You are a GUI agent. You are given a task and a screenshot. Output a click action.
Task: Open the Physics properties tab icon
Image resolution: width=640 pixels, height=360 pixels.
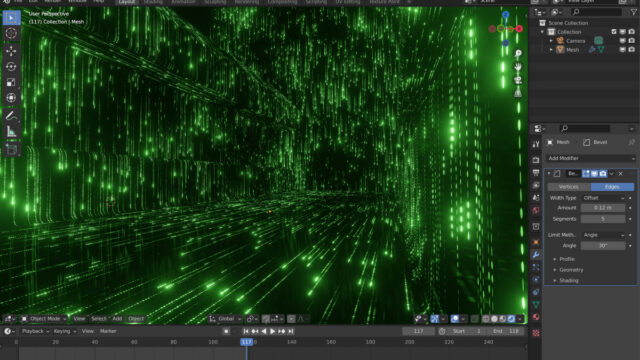tap(536, 280)
